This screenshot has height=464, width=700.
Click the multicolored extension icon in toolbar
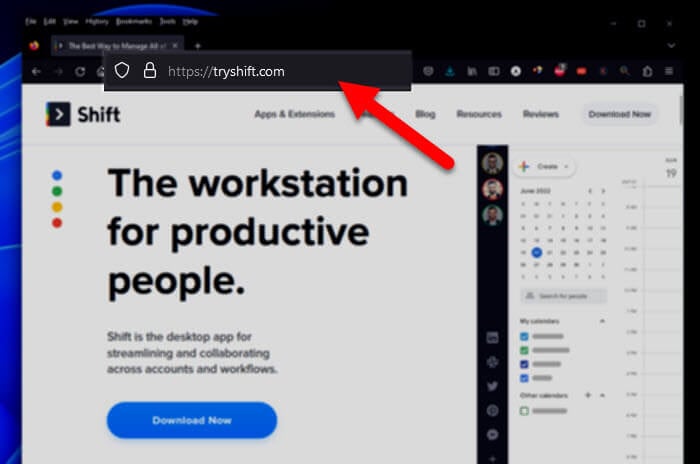click(x=538, y=70)
